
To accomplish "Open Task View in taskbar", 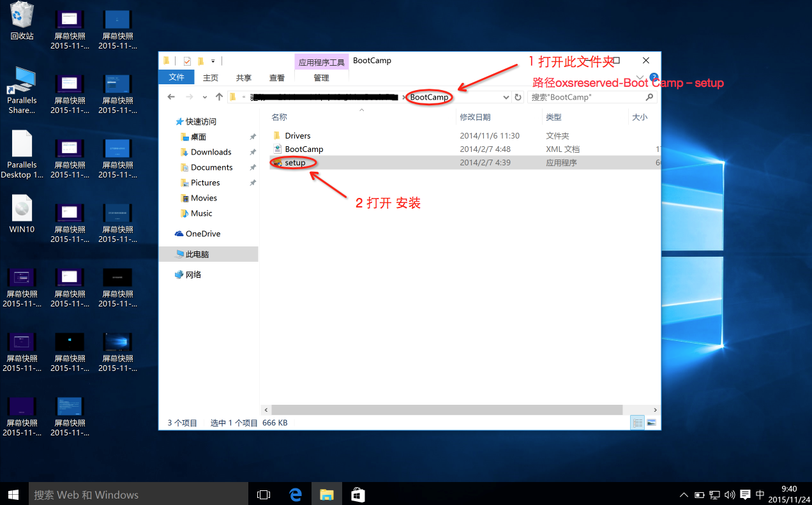I will click(x=263, y=494).
